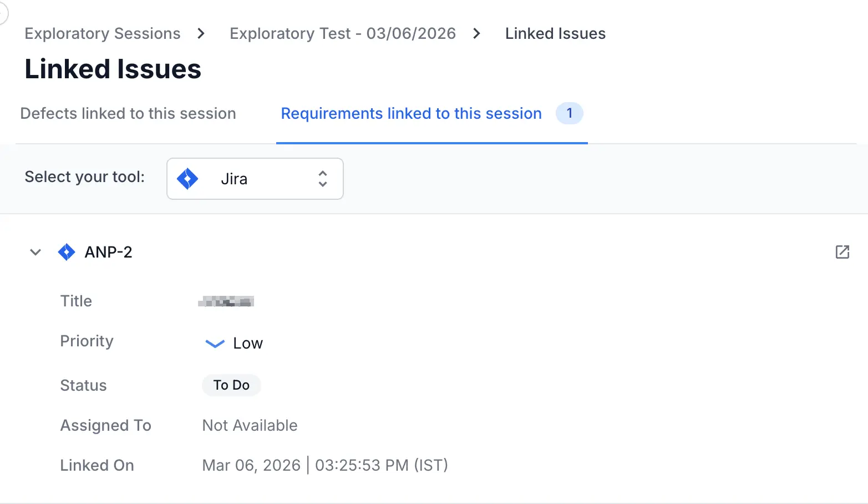The height and width of the screenshot is (504, 868).
Task: Switch to Defects linked to this session tab
Action: [128, 113]
